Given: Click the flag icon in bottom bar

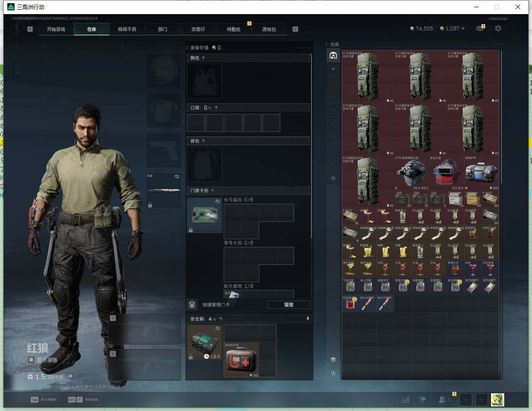Looking at the screenshot, I should click(422, 400).
